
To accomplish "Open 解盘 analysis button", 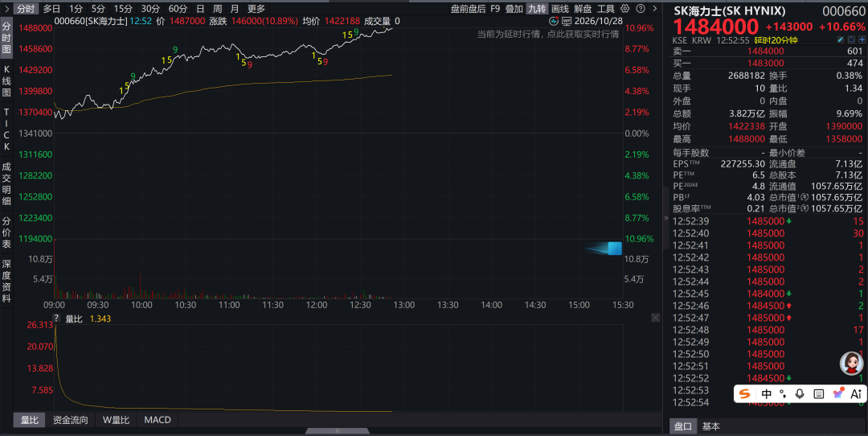I will click(x=583, y=9).
